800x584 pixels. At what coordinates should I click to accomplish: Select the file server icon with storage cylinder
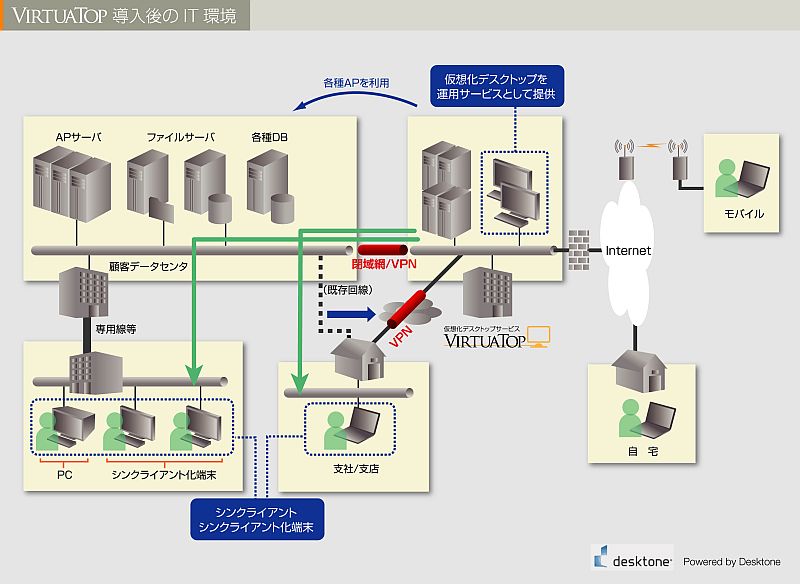(208, 187)
